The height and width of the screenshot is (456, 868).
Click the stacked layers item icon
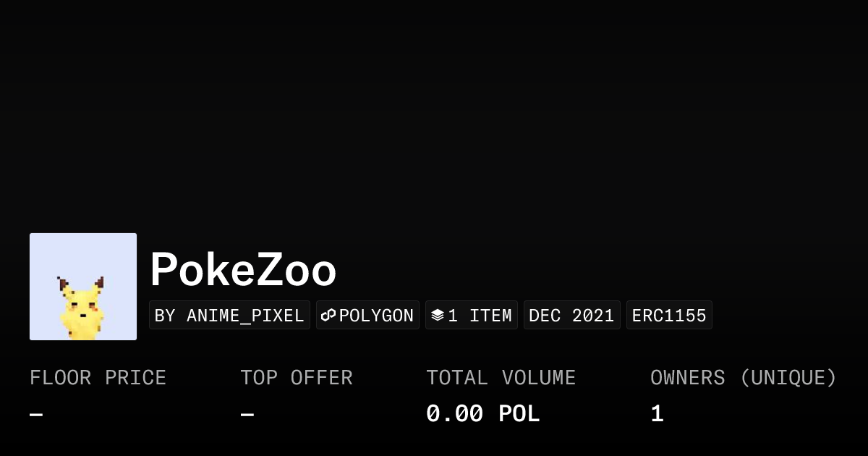(438, 316)
